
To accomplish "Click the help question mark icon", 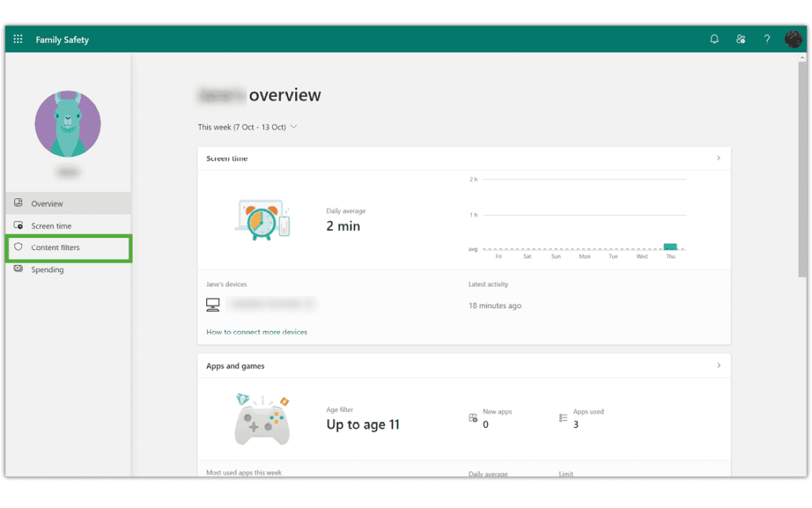I will [767, 39].
